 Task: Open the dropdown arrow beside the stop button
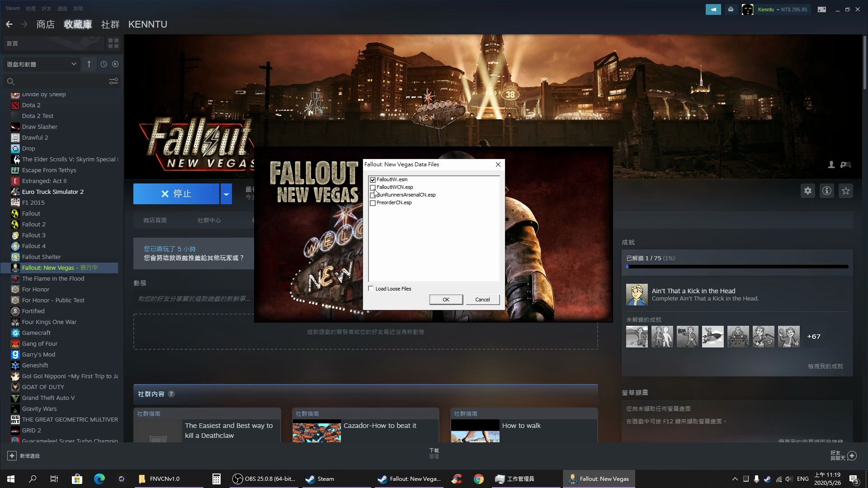(x=226, y=193)
